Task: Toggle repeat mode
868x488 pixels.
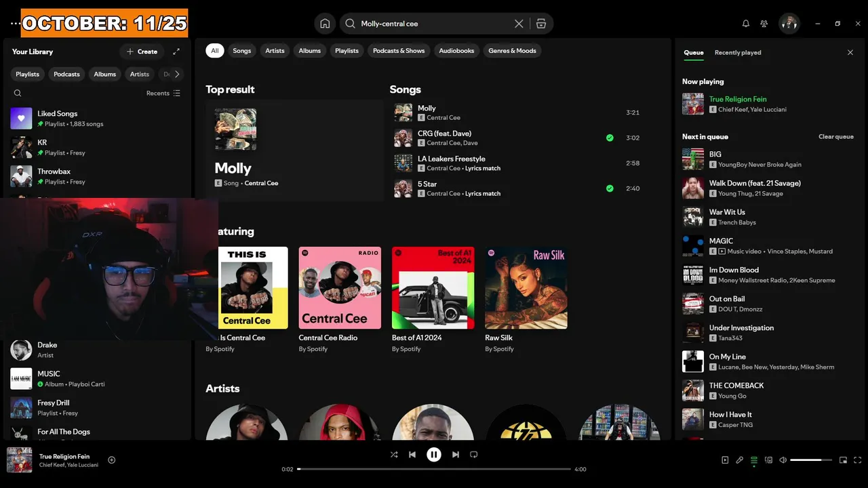Action: 474,455
